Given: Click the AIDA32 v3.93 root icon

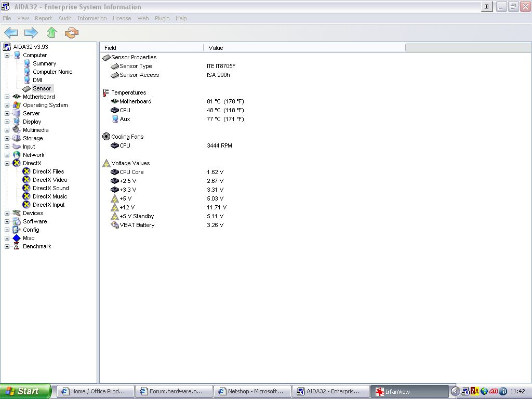Looking at the screenshot, I should click(x=7, y=47).
